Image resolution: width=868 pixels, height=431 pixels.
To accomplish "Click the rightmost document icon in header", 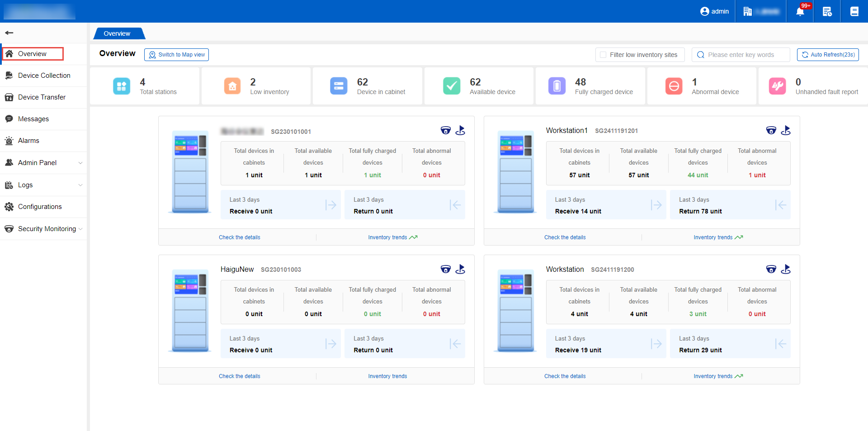I will click(854, 11).
